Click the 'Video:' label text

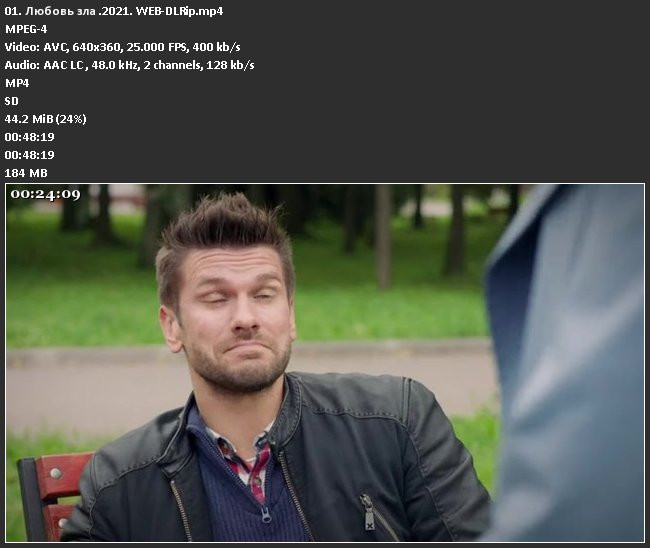tap(21, 47)
